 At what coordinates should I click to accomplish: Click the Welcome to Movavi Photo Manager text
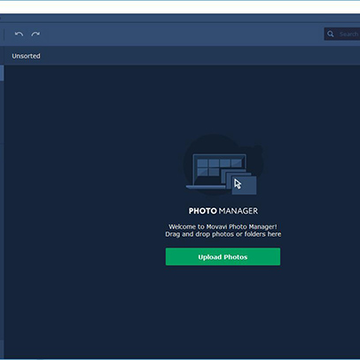click(x=223, y=227)
